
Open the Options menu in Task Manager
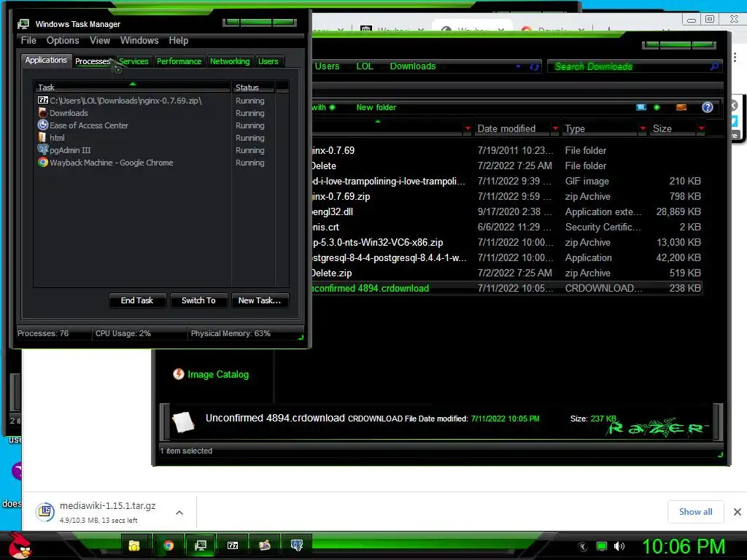(63, 41)
